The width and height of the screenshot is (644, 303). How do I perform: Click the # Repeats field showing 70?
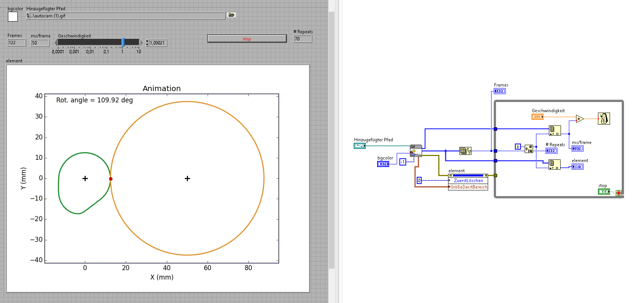303,39
